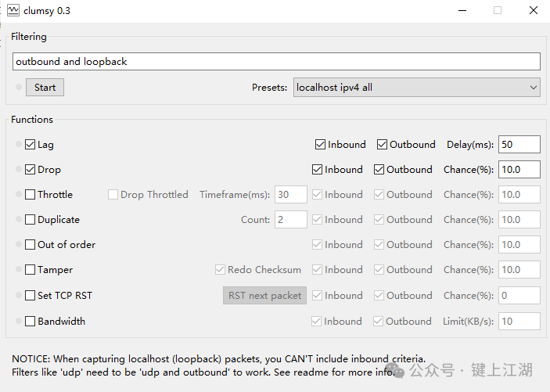The width and height of the screenshot is (550, 392).
Task: Click the status dot next to Drop
Action: pyautogui.click(x=18, y=170)
